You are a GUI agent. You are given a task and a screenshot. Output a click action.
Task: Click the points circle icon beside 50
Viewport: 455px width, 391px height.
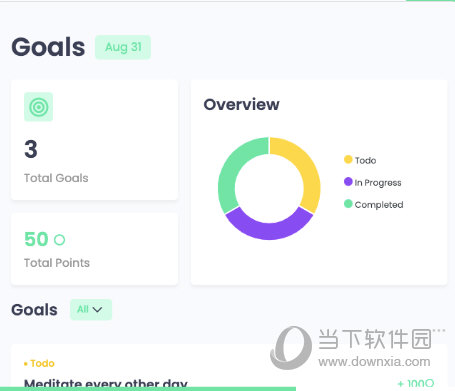tap(60, 240)
